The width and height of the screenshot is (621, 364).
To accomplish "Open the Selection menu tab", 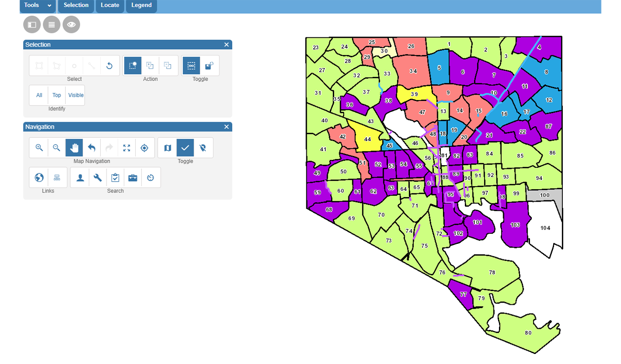I will (x=76, y=5).
